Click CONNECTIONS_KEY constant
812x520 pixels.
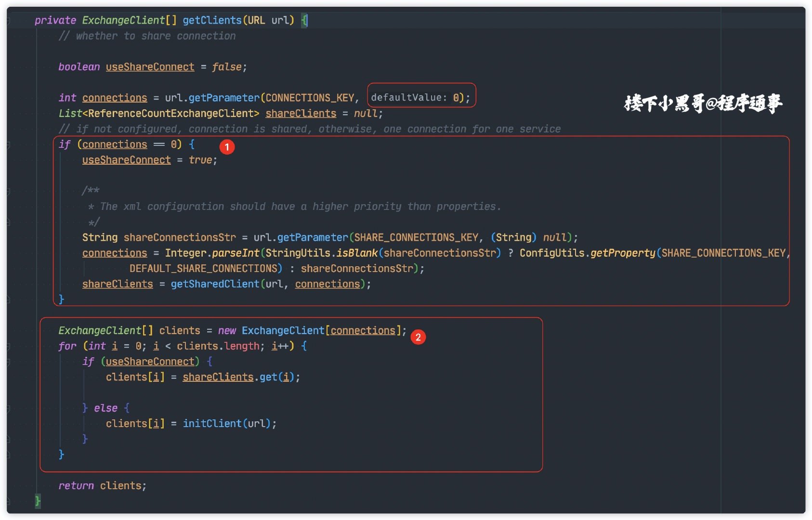coord(310,98)
